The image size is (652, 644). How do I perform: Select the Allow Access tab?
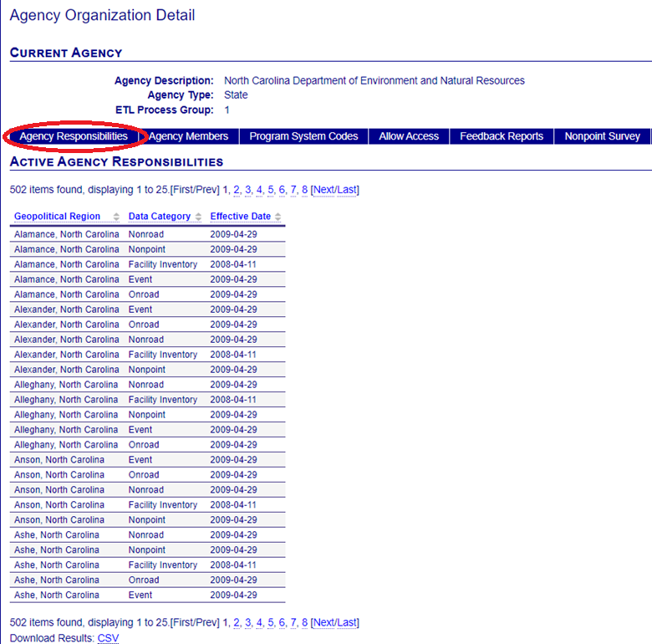point(409,136)
